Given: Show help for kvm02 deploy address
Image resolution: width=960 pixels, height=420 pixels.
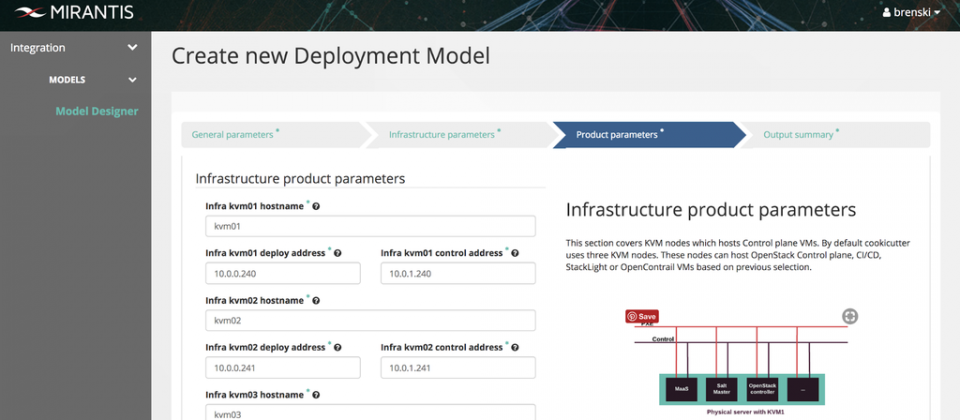Looking at the screenshot, I should [338, 347].
